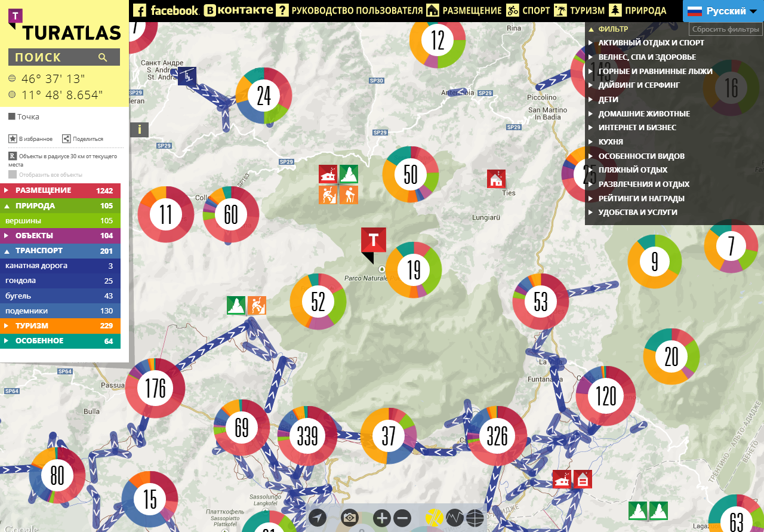Expand the КУХНЯ filter group
Screen dimensions: 764x532
pyautogui.click(x=611, y=142)
